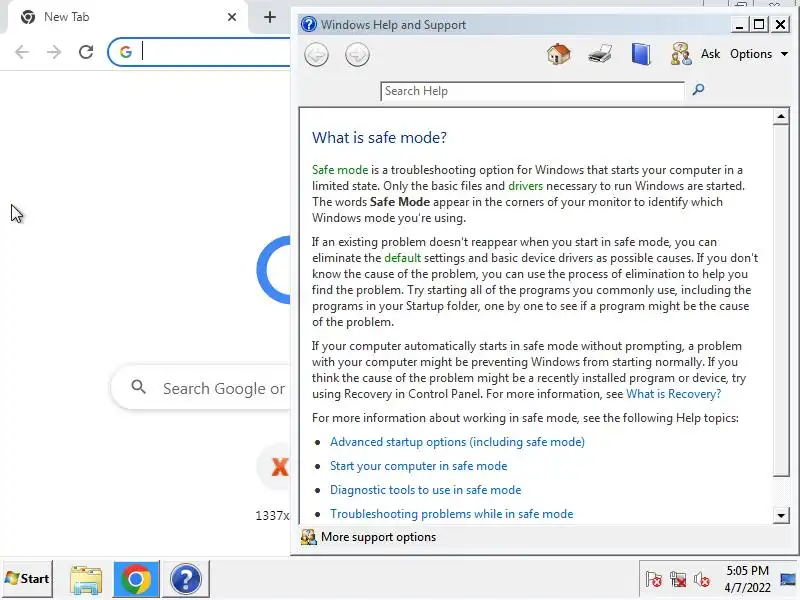Open the Options dropdown menu
Screen dimensions: 800x600
tap(759, 54)
